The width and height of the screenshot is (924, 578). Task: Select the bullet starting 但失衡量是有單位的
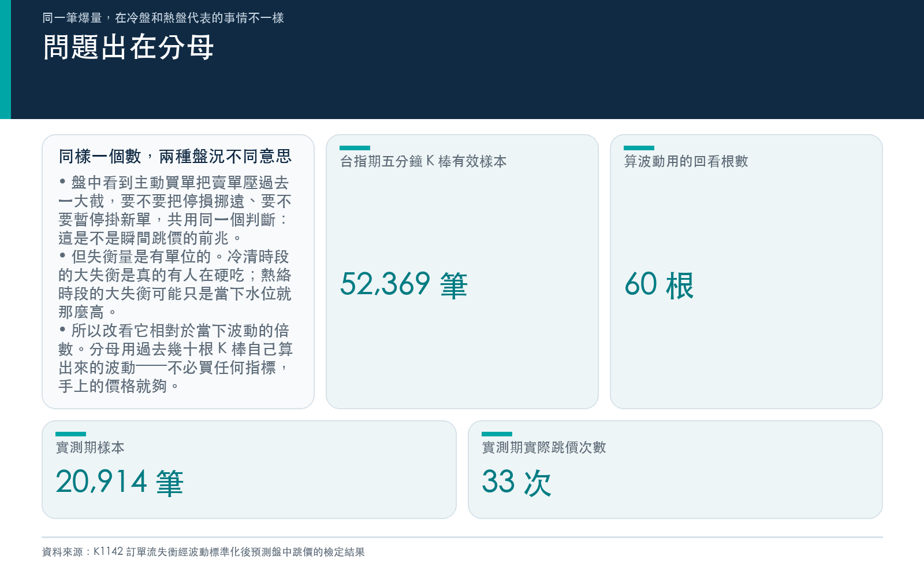tap(175, 284)
